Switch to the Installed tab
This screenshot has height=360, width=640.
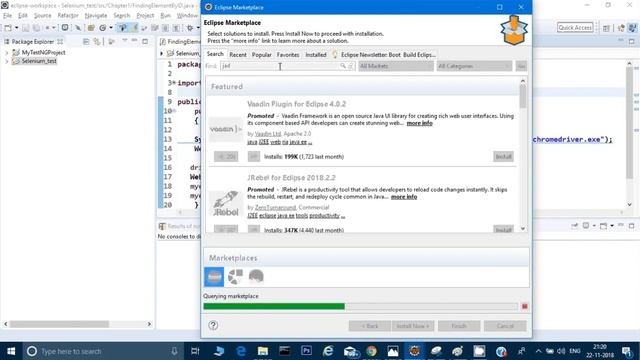(x=316, y=55)
